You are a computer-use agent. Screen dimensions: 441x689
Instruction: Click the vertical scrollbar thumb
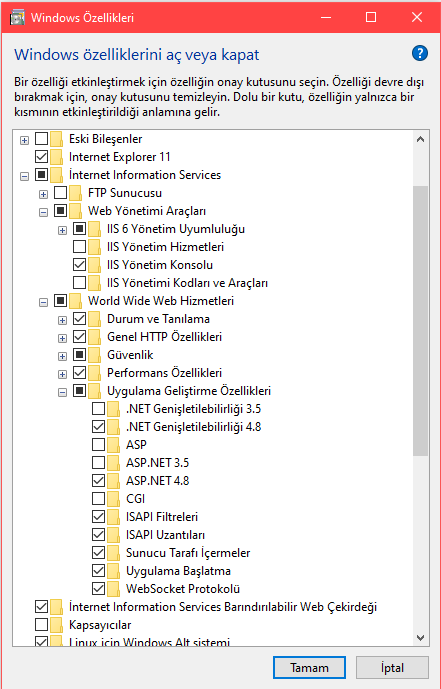(420, 320)
